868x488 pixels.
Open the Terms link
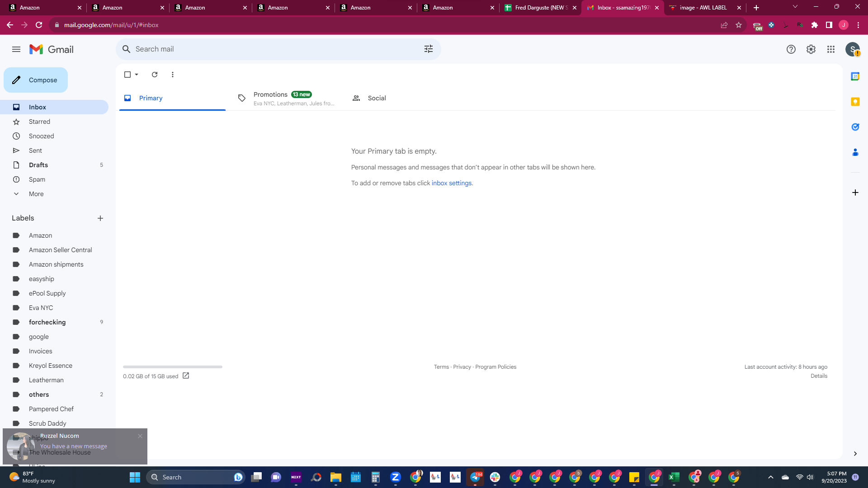click(441, 367)
